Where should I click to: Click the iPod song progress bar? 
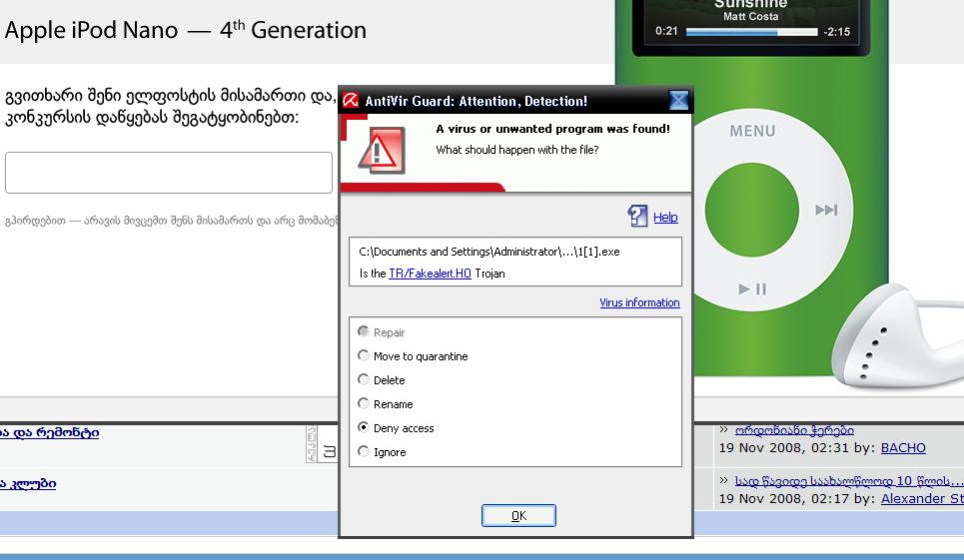coord(751,32)
